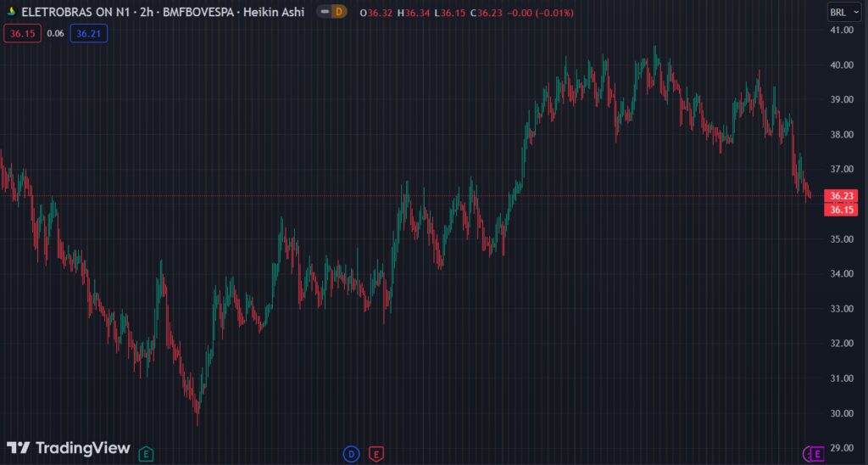Open the TradingView logo link
Image resolution: width=868 pixels, height=465 pixels.
[x=68, y=448]
